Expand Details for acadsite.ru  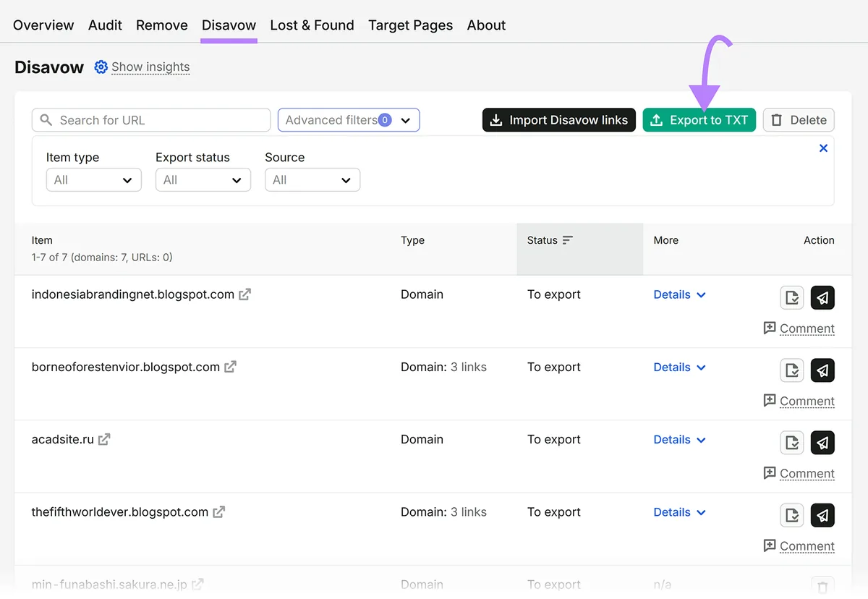[x=679, y=439]
